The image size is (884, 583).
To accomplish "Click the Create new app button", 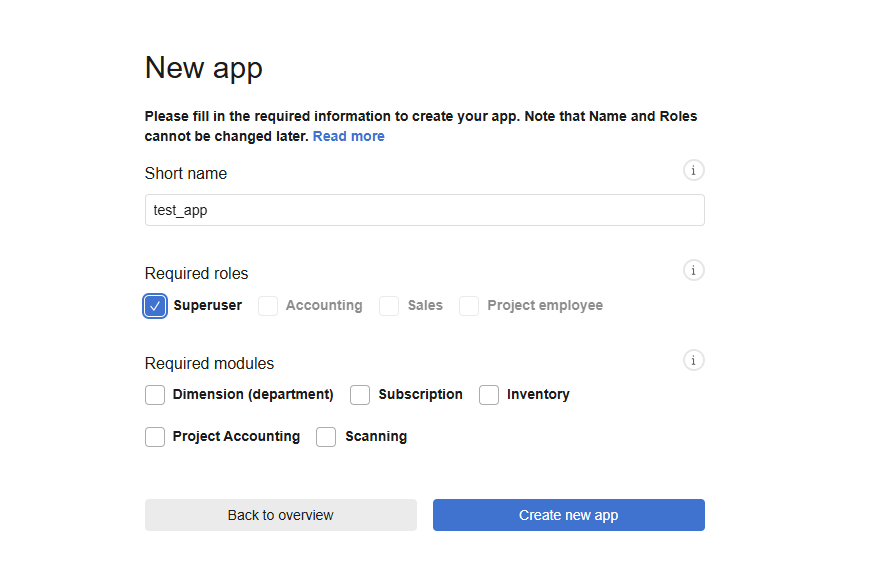I will point(568,515).
